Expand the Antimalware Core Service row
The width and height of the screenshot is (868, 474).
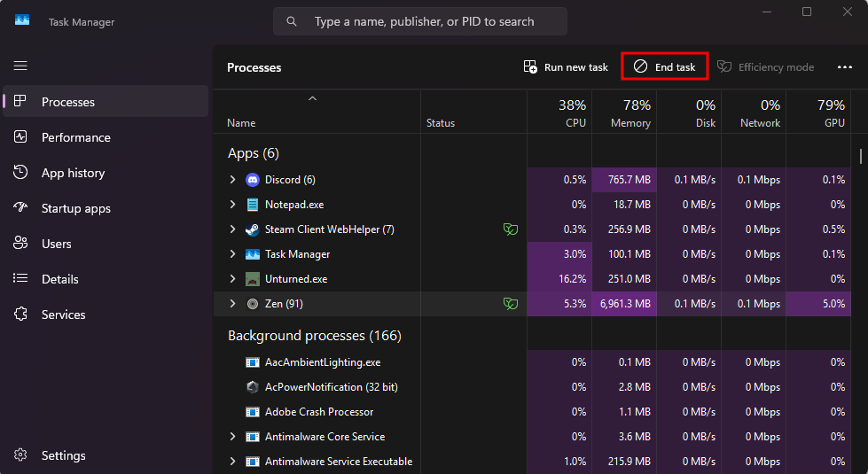point(233,437)
